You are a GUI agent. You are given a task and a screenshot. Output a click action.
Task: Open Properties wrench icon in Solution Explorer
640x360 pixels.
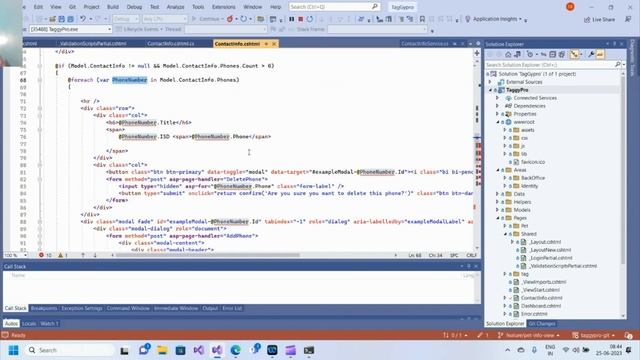(591, 54)
